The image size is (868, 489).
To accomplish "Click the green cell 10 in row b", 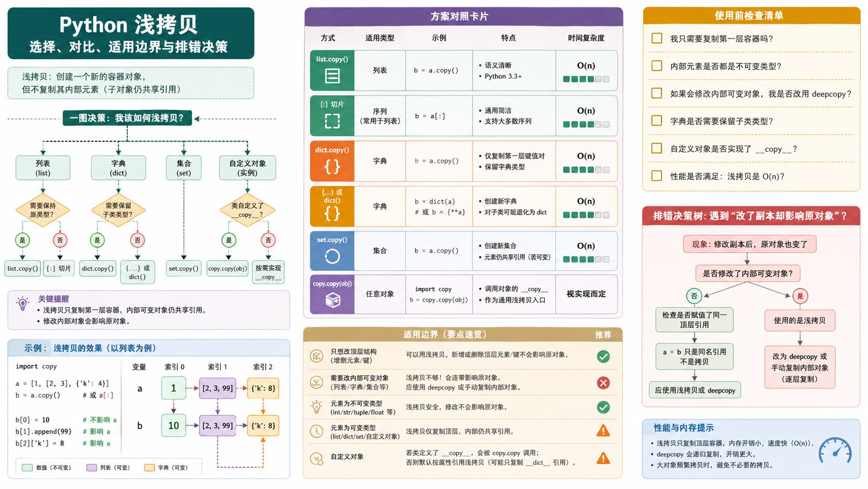I will [173, 426].
